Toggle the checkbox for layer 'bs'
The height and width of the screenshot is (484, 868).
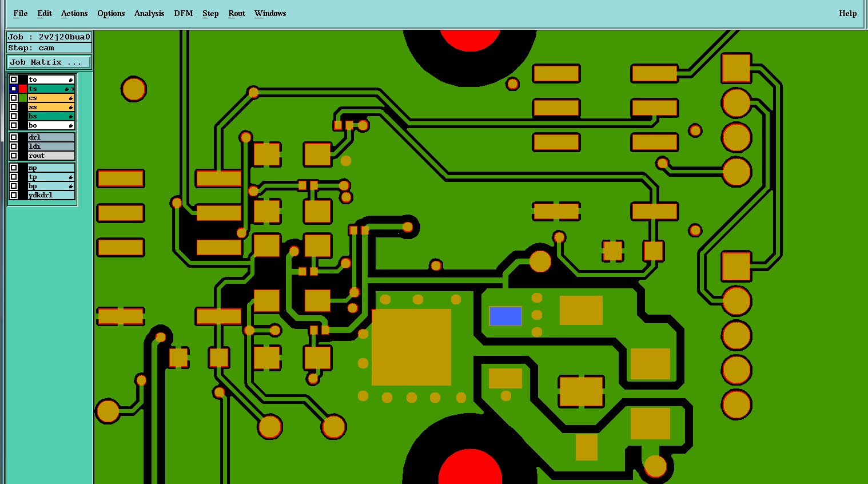pyautogui.click(x=14, y=116)
